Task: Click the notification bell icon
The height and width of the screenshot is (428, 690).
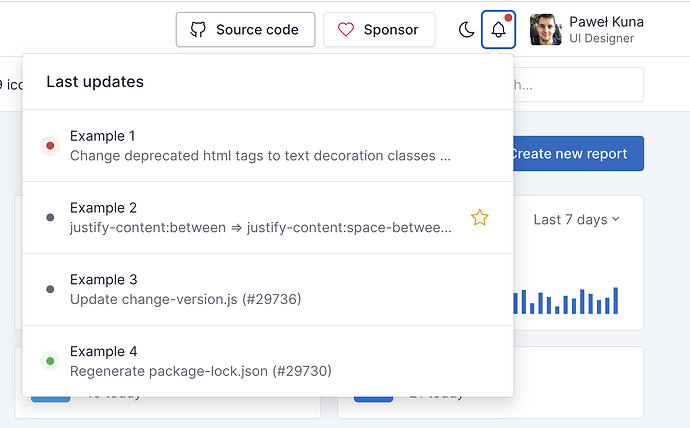Action: click(498, 30)
